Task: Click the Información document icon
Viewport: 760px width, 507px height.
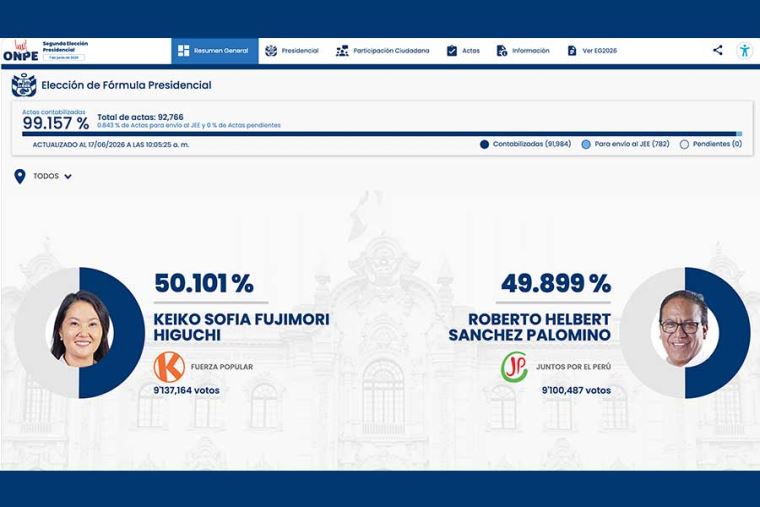Action: [x=502, y=50]
